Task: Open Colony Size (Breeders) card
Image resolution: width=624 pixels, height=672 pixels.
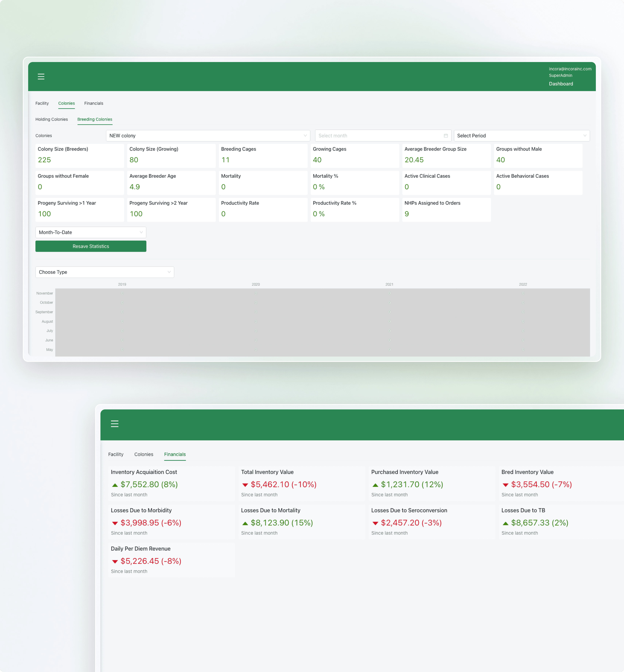Action: point(80,156)
